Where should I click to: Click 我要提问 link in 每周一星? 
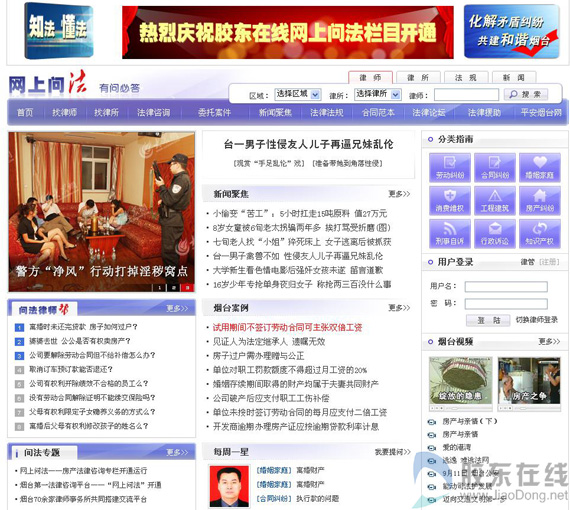coord(393,452)
